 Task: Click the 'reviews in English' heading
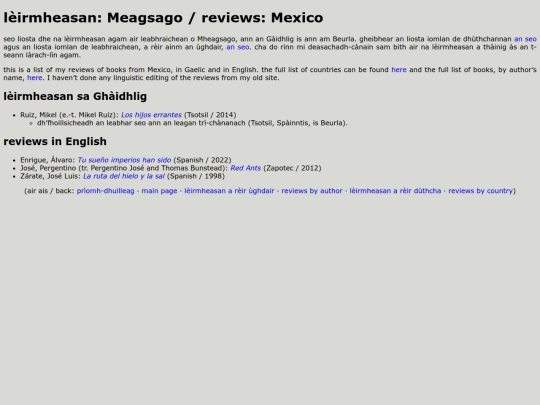click(x=55, y=141)
